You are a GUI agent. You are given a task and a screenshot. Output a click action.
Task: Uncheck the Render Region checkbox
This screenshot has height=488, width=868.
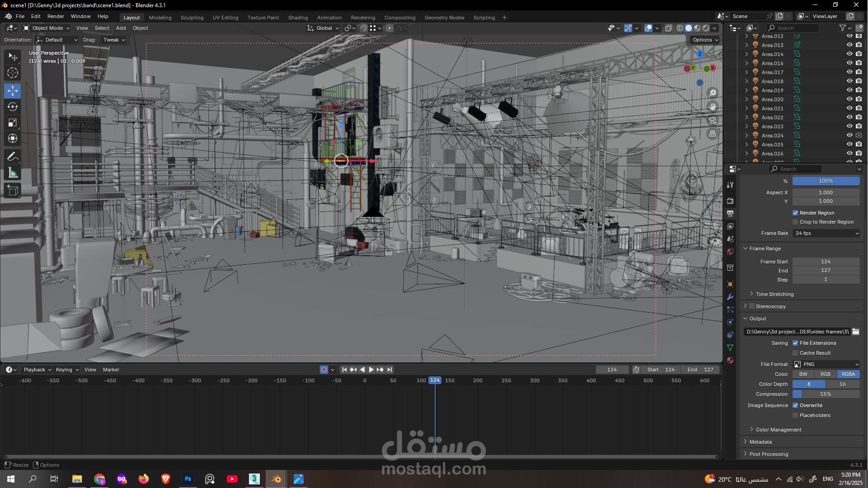[795, 213]
